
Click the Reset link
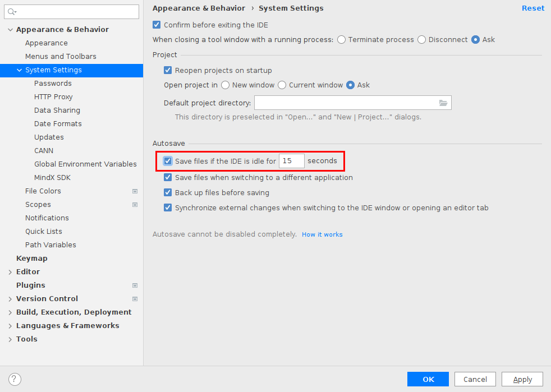tap(532, 8)
